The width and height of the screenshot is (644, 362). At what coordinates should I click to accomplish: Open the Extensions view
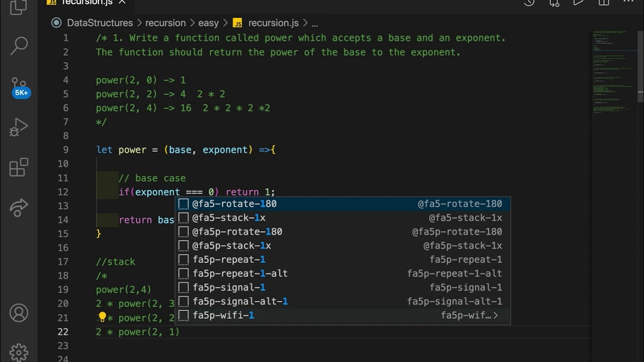point(19,167)
